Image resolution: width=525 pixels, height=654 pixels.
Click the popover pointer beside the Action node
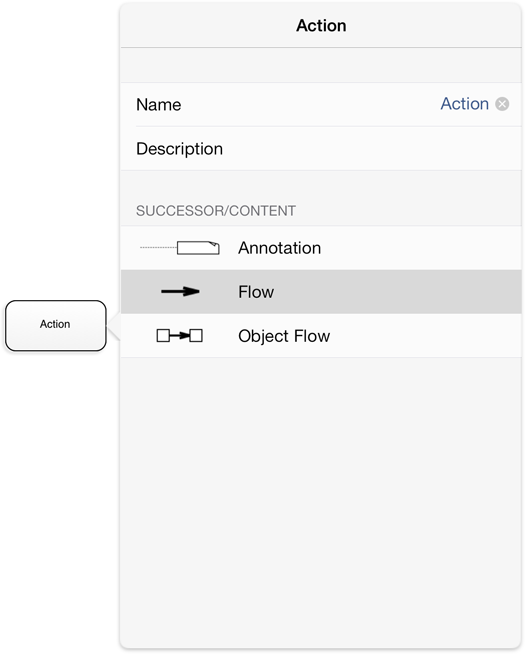(x=113, y=327)
